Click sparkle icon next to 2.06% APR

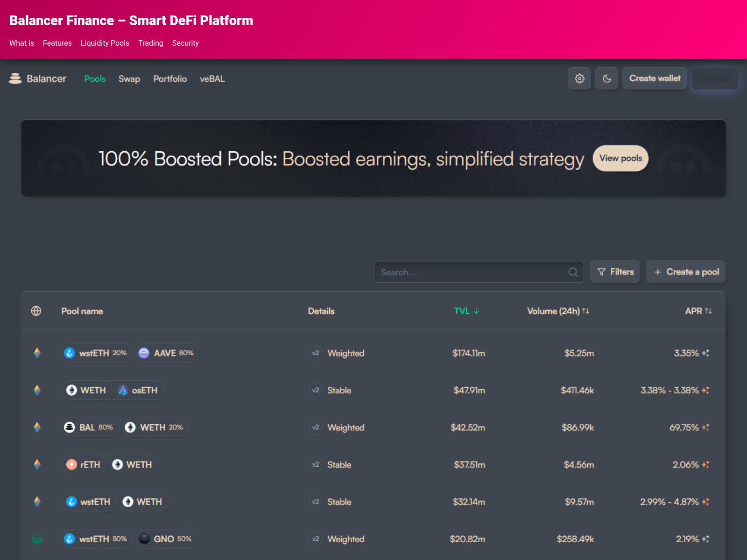[705, 465]
